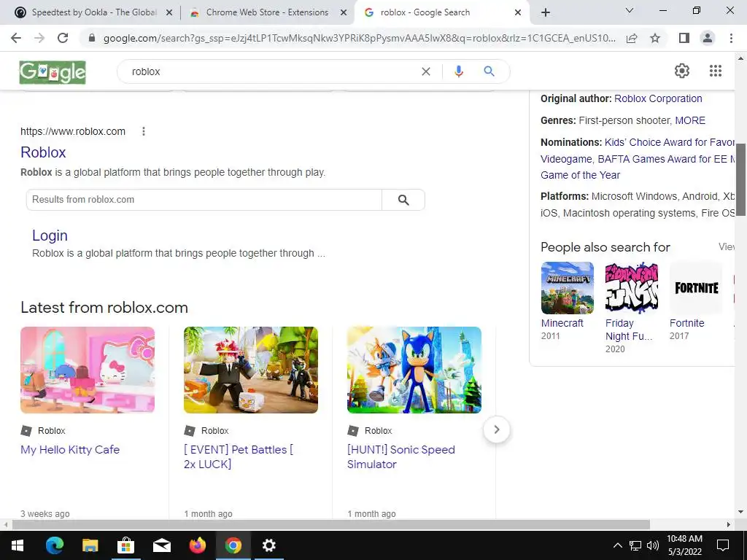
Task: Launch Firefox from the taskbar
Action: (x=197, y=545)
